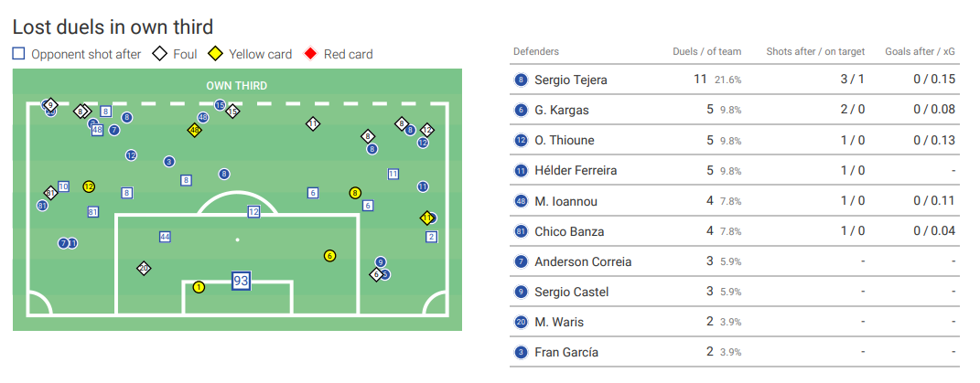980x383 pixels.
Task: Select the large shot square numbered 93
Action: click(241, 282)
